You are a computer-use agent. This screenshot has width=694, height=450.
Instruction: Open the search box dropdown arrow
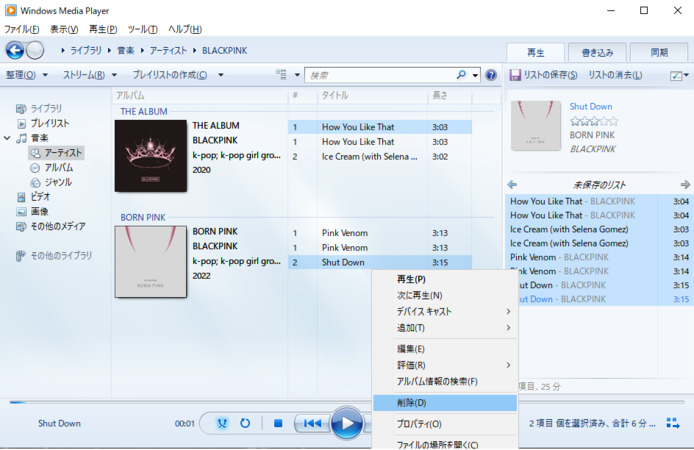click(475, 75)
